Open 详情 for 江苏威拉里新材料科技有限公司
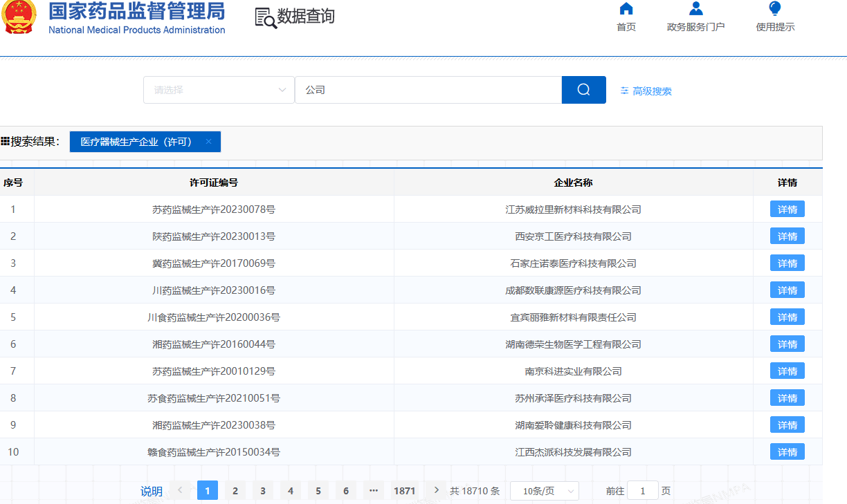Viewport: 847px width, 504px height. tap(787, 209)
